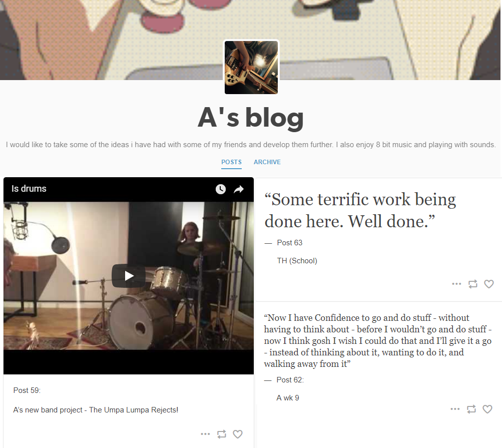
Task: Play the 'Is drums' video
Action: pyautogui.click(x=129, y=276)
